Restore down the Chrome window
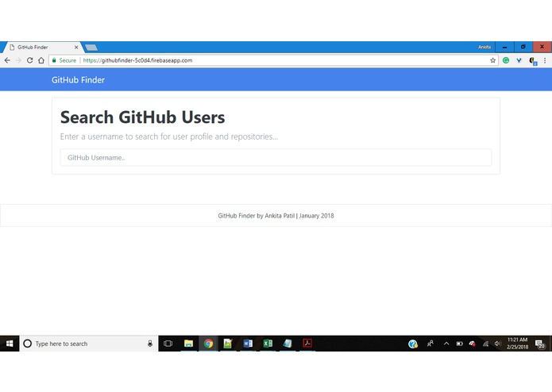Screen dimensions: 552x392 tap(523, 47)
